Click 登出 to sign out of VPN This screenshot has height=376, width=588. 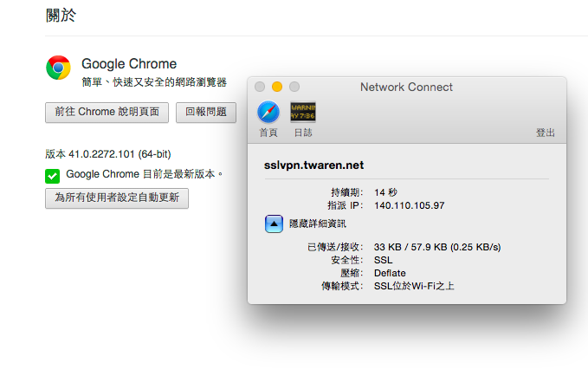(x=546, y=133)
